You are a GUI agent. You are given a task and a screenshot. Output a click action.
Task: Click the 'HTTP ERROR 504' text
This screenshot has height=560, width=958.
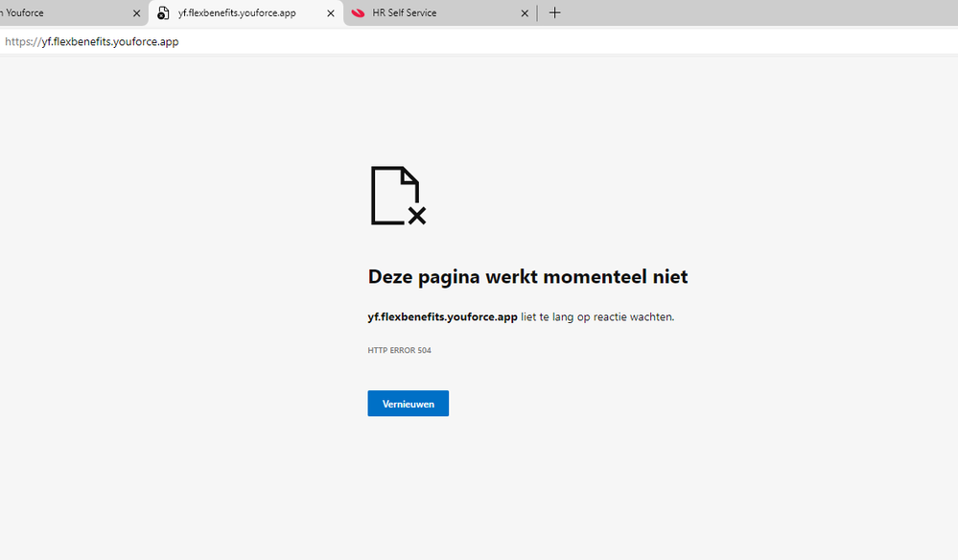pyautogui.click(x=400, y=351)
